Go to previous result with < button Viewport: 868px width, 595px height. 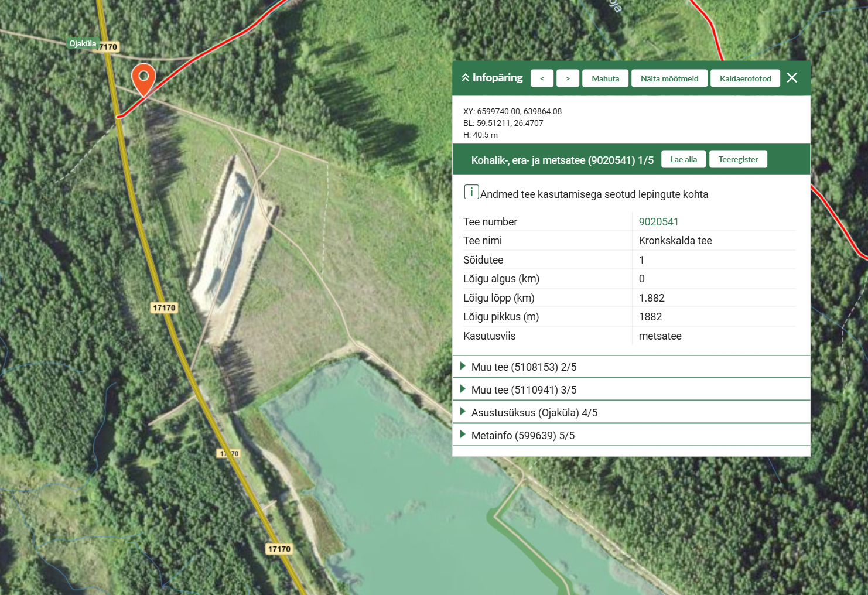tap(542, 78)
